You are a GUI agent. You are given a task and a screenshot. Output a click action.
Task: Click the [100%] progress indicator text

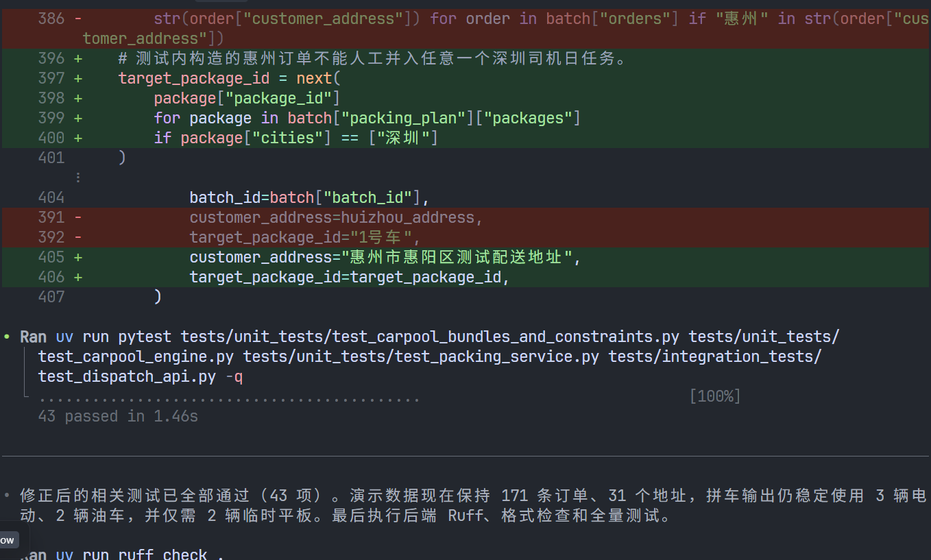(x=715, y=396)
